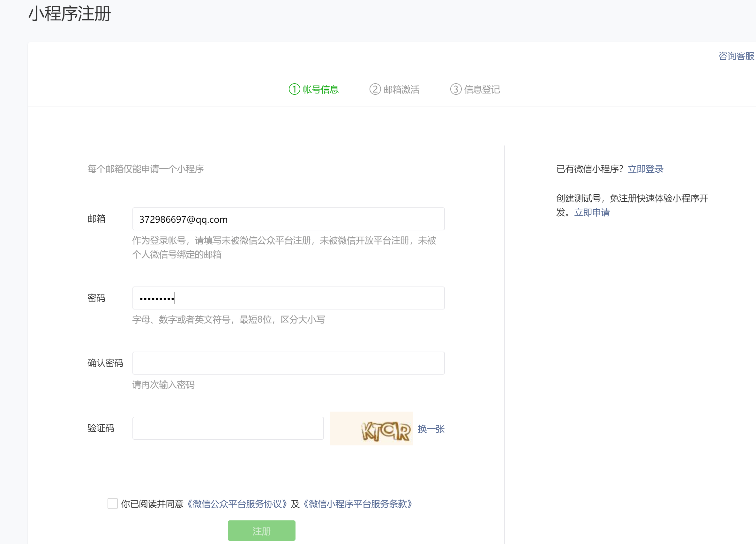This screenshot has width=756, height=544.
Task: Click the 咨询客服 link
Action: pos(736,56)
